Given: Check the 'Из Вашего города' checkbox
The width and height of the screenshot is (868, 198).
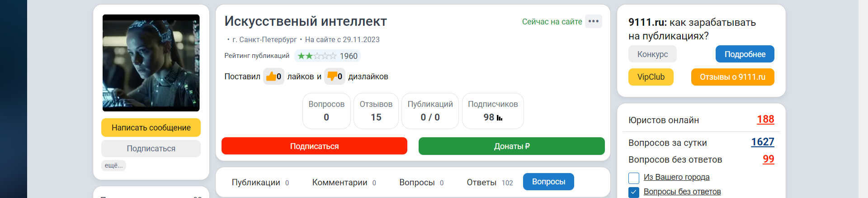Looking at the screenshot, I should coord(634,178).
